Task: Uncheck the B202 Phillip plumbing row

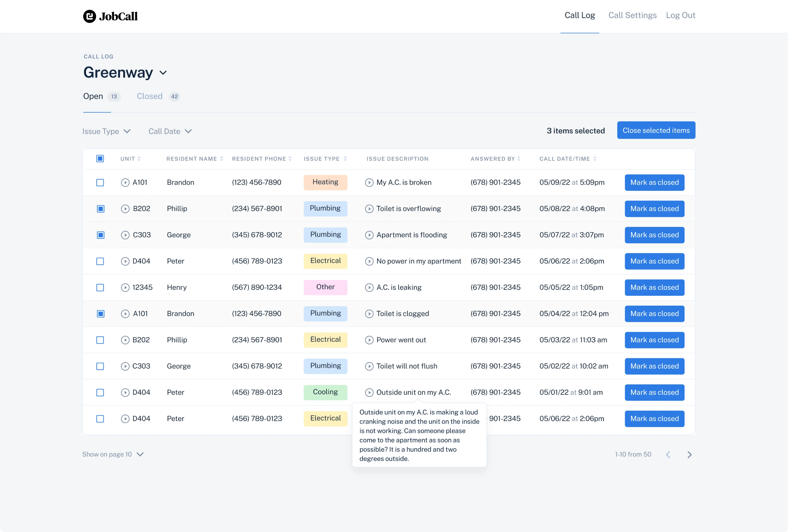Action: [100, 209]
